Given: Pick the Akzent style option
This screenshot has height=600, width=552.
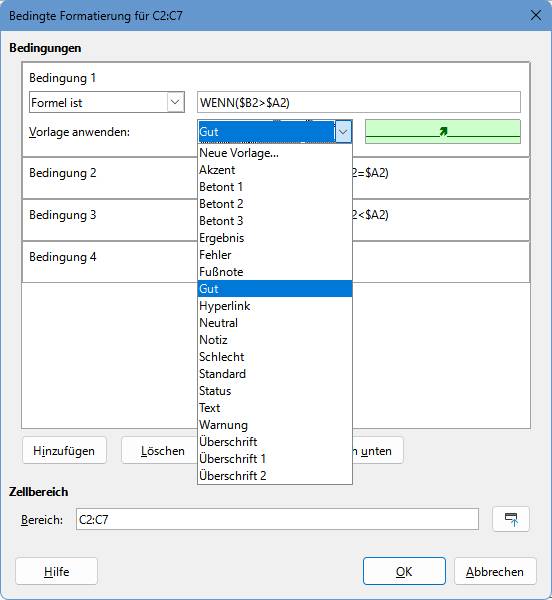Looking at the screenshot, I should click(275, 170).
